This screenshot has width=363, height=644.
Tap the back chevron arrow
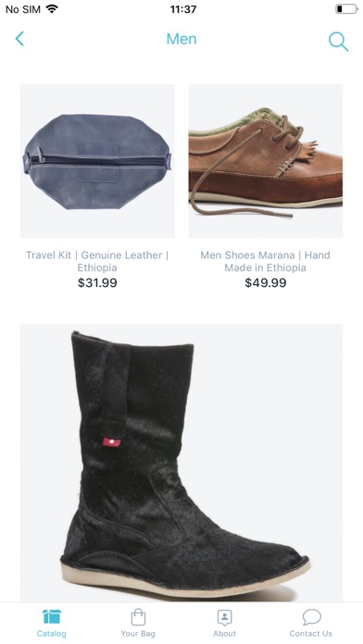click(x=19, y=39)
